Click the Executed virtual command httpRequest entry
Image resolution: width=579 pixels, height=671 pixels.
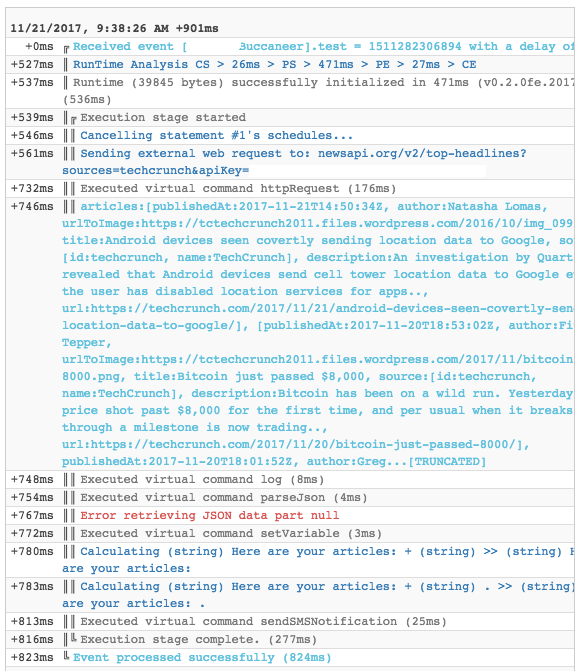point(238,189)
